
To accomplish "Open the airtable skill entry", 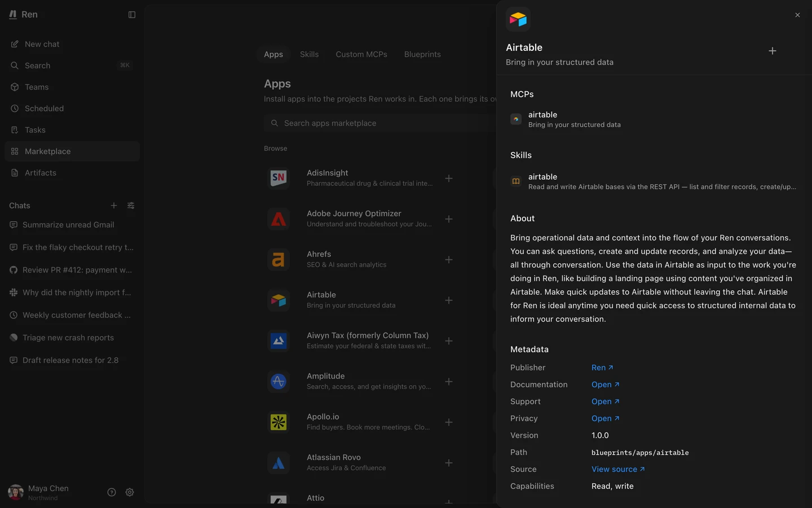I will [654, 181].
